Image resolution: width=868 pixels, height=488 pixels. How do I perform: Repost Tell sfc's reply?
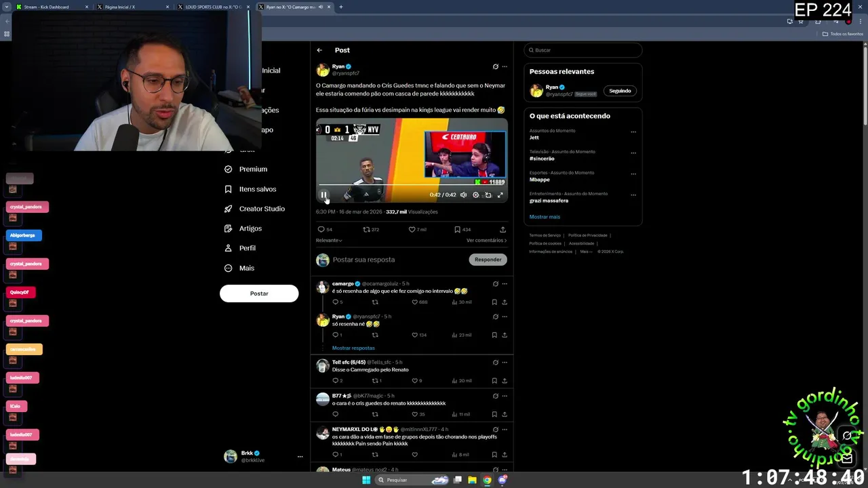tap(376, 381)
